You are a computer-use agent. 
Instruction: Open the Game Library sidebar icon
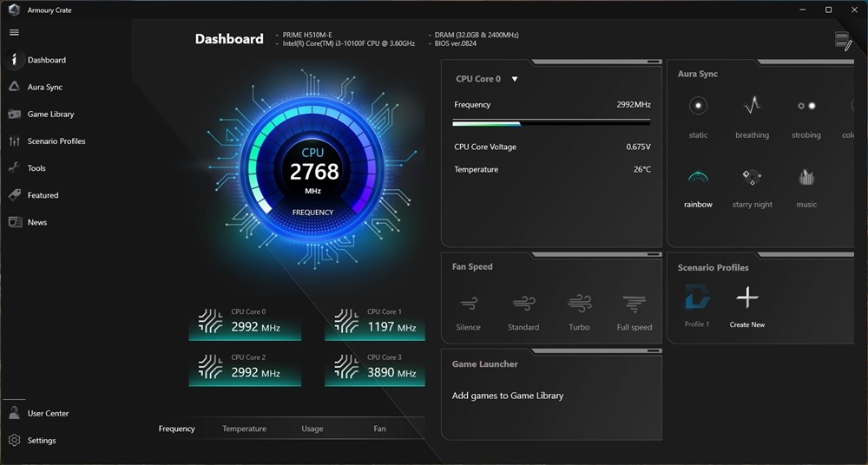coord(15,114)
